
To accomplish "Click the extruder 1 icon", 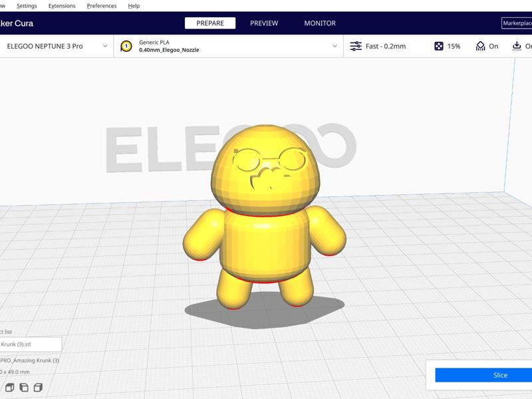I will (126, 46).
